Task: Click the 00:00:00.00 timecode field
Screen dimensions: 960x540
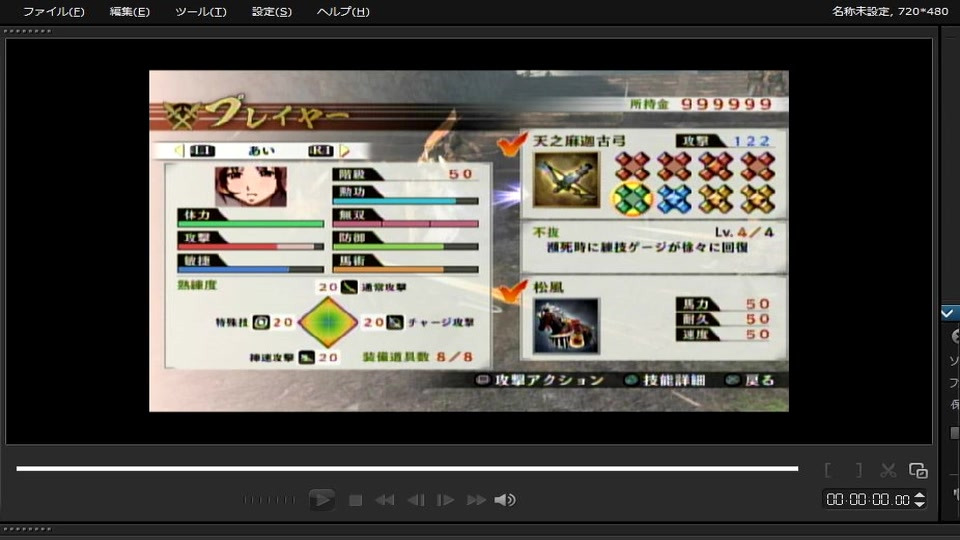Action: tap(868, 500)
